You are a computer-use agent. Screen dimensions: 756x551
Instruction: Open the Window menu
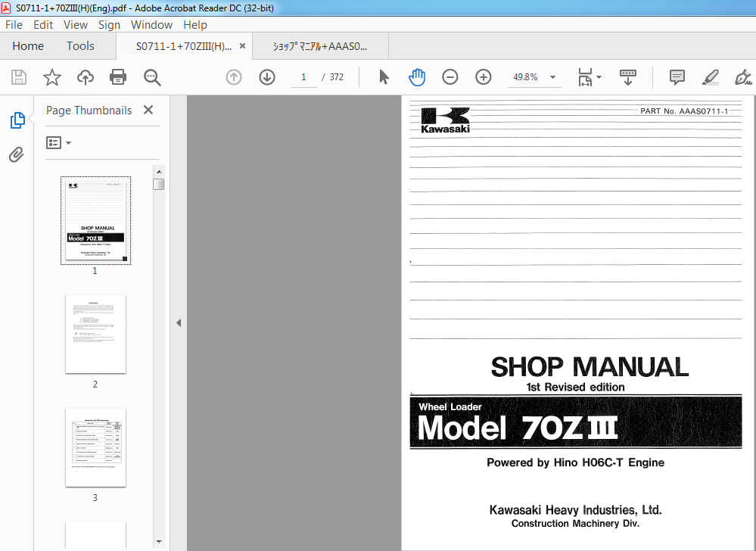[x=151, y=24]
